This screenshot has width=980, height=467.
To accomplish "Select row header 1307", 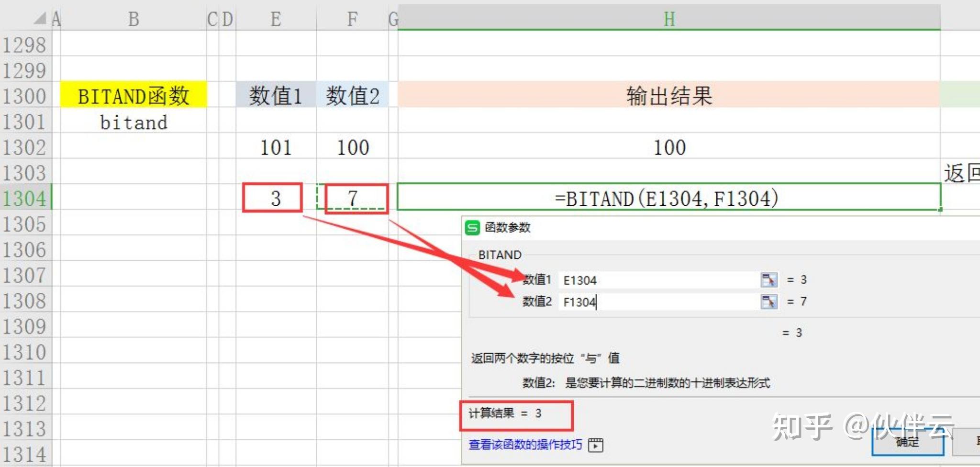I will point(25,275).
